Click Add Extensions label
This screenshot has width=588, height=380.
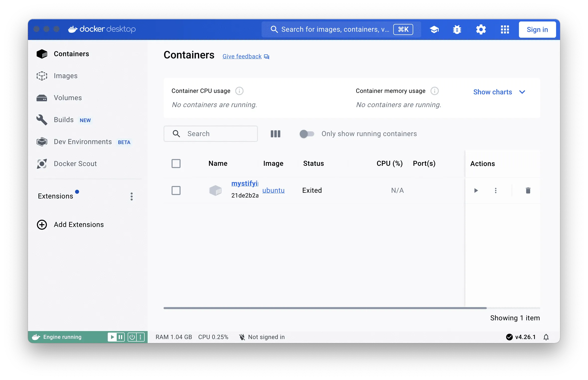pyautogui.click(x=79, y=225)
